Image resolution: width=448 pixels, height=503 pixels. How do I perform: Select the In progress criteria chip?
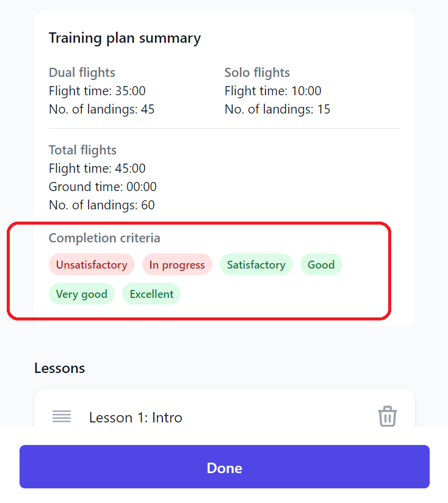[x=177, y=265]
